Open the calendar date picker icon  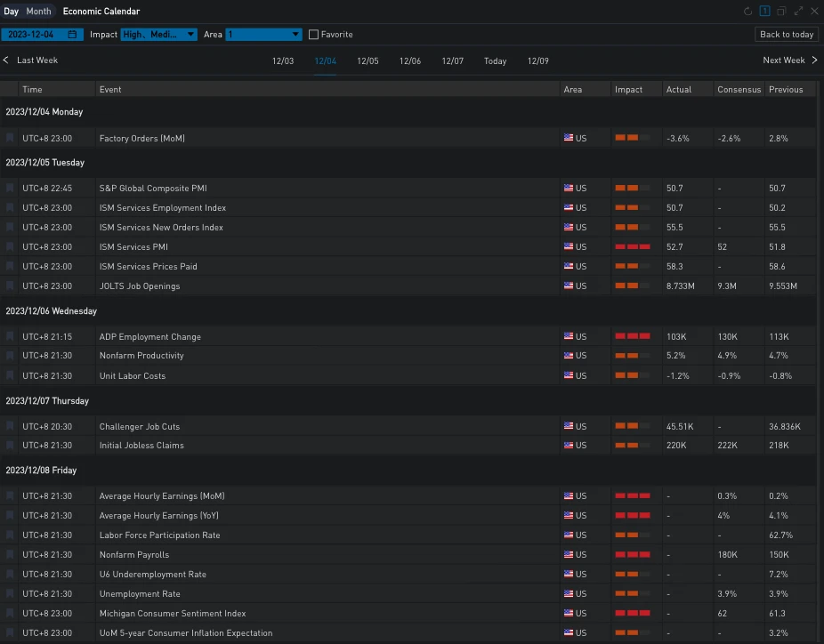click(x=72, y=35)
